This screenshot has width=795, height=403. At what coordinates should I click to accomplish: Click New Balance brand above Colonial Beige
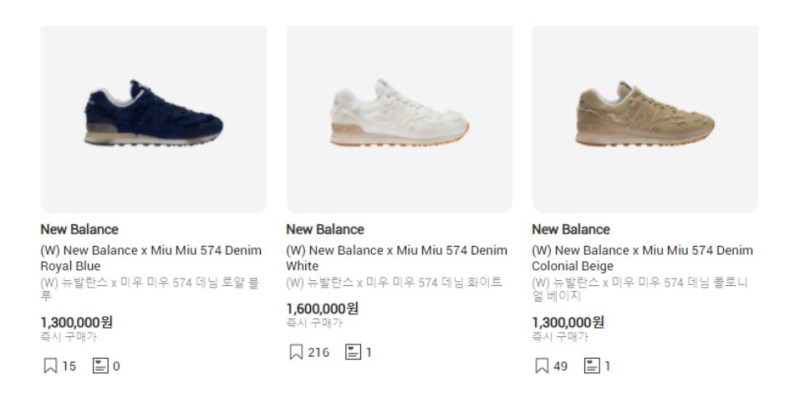(571, 229)
